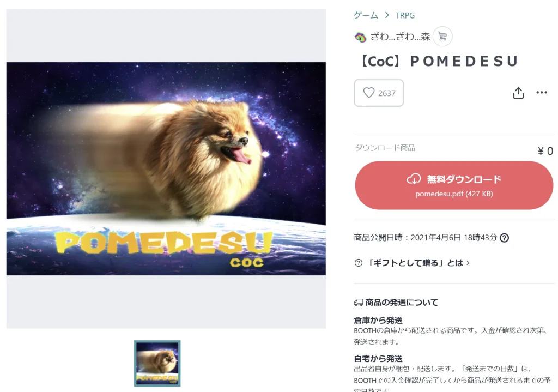Open the share upload icon
Image resolution: width=558 pixels, height=392 pixels.
pyautogui.click(x=518, y=93)
